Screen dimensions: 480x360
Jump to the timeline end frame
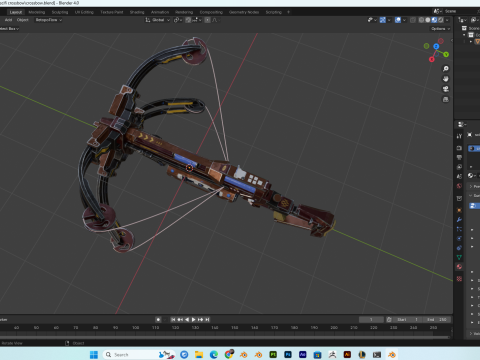pyautogui.click(x=207, y=319)
